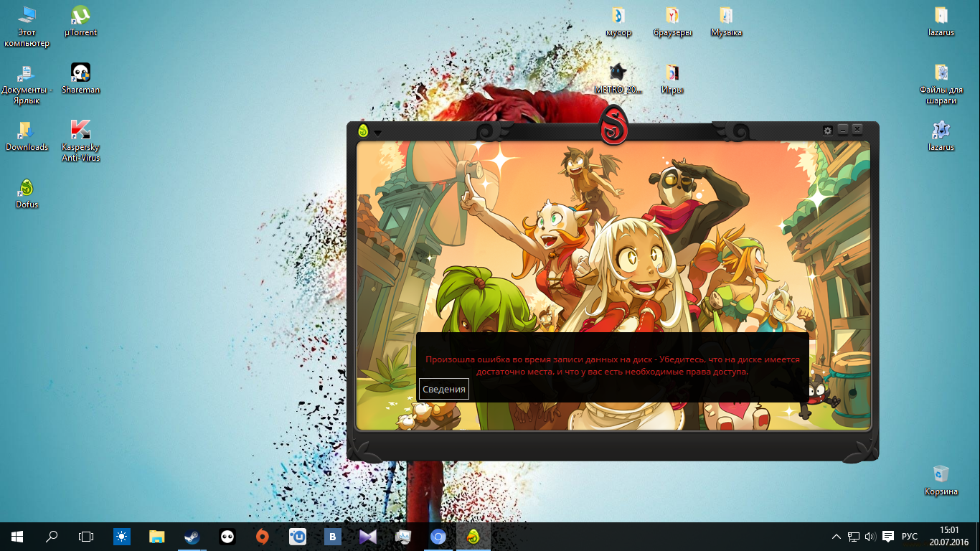
Task: Select the Kaspersky Anti-Virus shortcut
Action: point(80,141)
